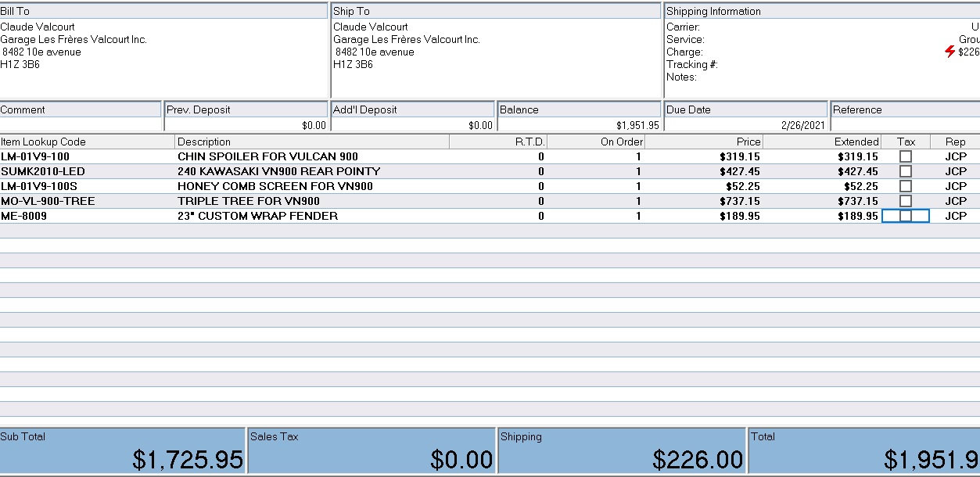Viewport: 980px width, 477px height.
Task: Click the Rep column header
Action: coord(955,142)
